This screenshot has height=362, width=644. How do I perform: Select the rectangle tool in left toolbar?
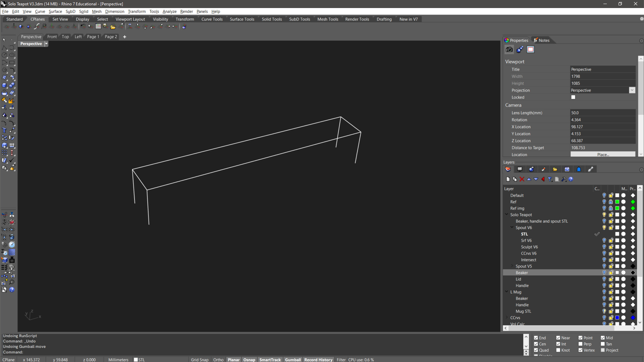(x=12, y=63)
